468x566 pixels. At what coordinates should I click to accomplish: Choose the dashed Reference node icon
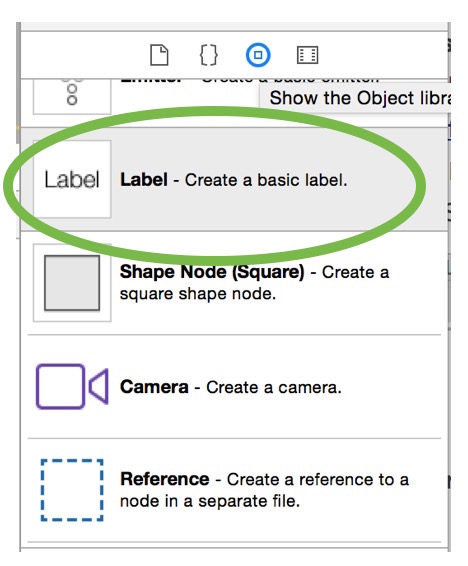point(72,490)
